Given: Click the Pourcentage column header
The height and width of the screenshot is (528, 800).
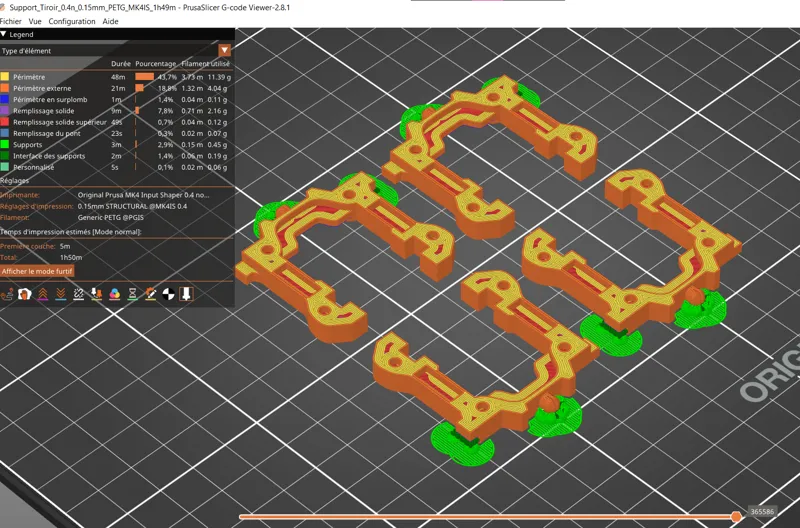Looking at the screenshot, I should (x=156, y=64).
